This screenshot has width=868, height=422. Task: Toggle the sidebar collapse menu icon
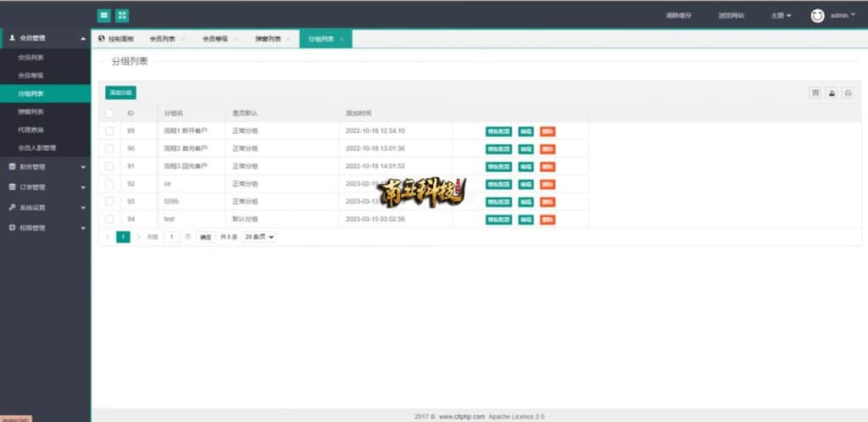point(104,15)
